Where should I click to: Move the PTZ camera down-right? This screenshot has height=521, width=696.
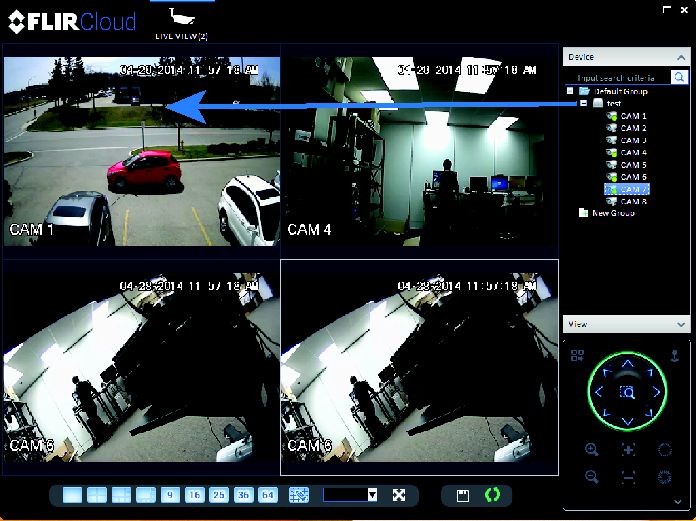pos(648,413)
